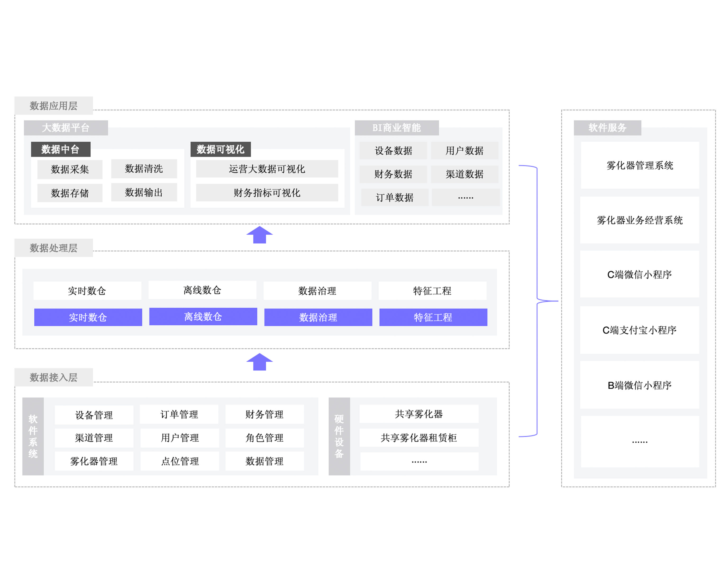Screen dimensions: 728x583
Task: Click the vertical 软件系统 label
Action: pyautogui.click(x=33, y=436)
